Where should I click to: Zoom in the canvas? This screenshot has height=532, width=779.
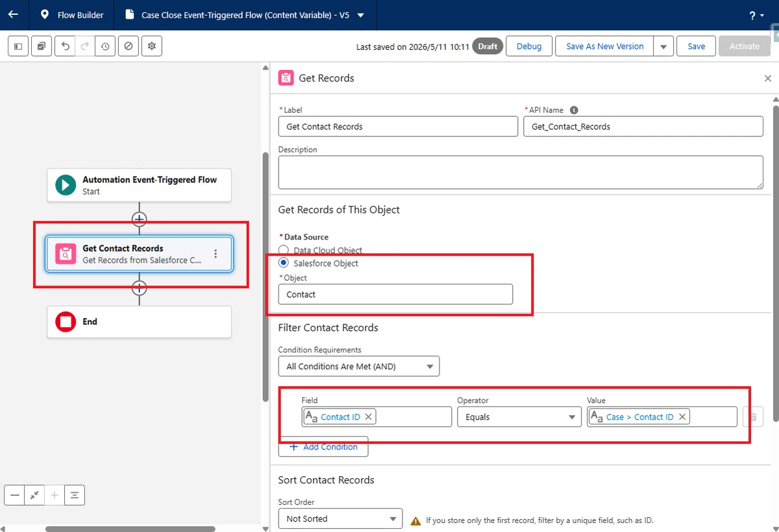click(x=55, y=495)
